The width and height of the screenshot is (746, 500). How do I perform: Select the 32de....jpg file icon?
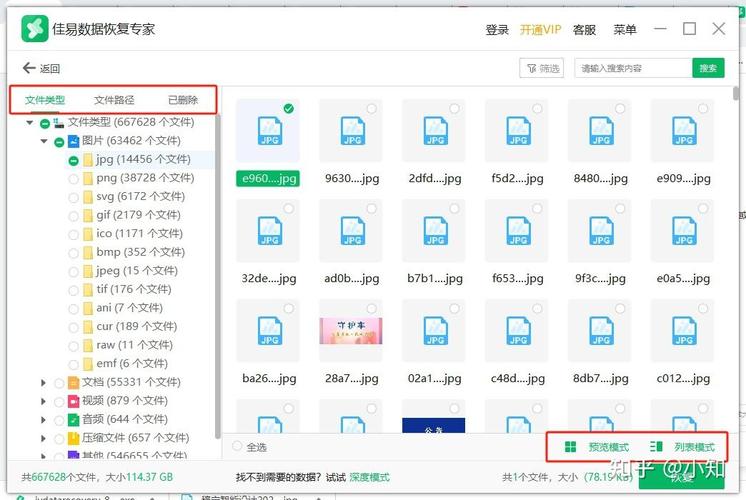[x=269, y=231]
